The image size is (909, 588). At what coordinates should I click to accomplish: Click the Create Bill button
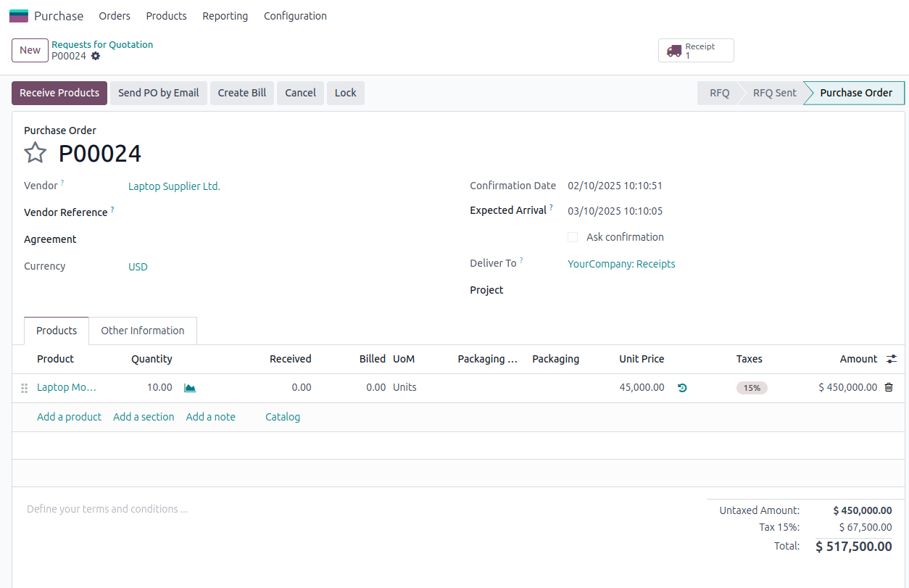pyautogui.click(x=241, y=93)
